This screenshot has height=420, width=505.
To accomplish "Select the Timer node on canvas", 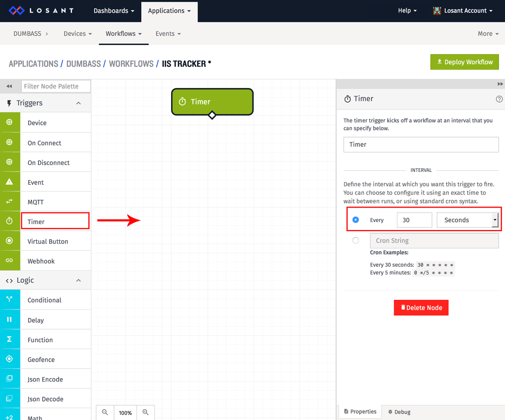I will click(212, 101).
